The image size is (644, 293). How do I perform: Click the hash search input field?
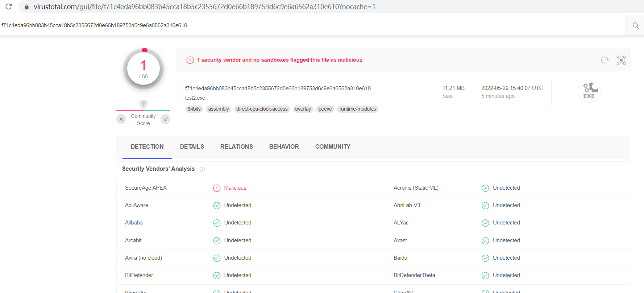(313, 25)
